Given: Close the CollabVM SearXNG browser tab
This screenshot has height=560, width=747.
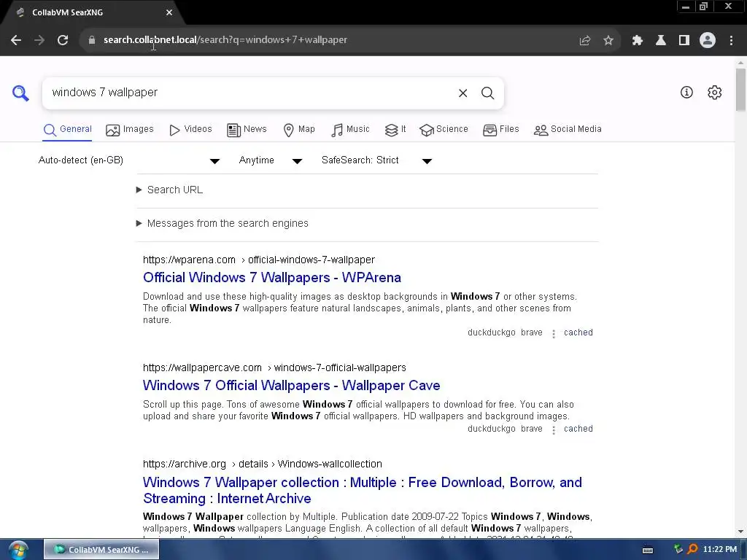Looking at the screenshot, I should tap(169, 13).
